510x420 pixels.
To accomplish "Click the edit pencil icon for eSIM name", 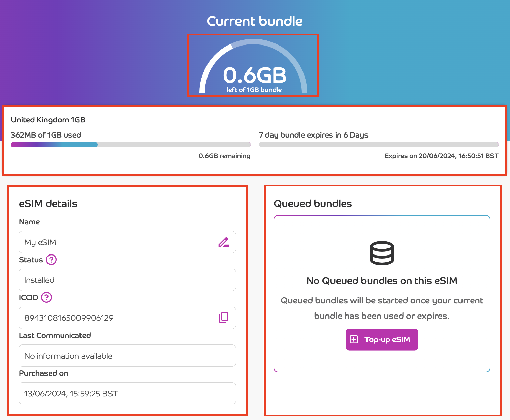I will [224, 242].
